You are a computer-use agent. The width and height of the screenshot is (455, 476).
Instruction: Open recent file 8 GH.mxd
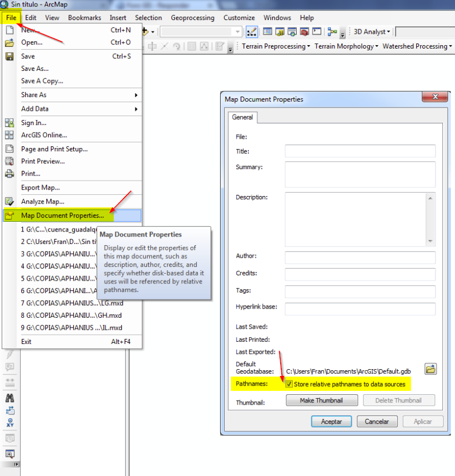[72, 315]
